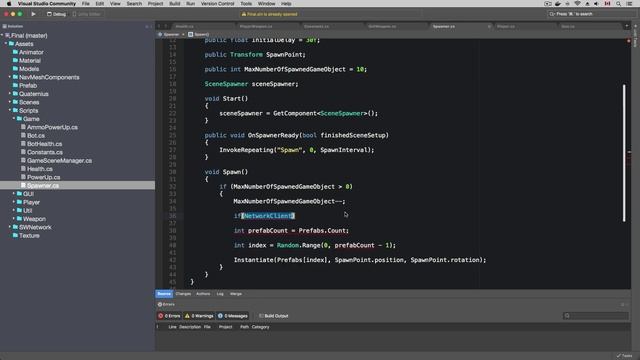Expand the Player folder
640x360 pixels.
(14, 202)
